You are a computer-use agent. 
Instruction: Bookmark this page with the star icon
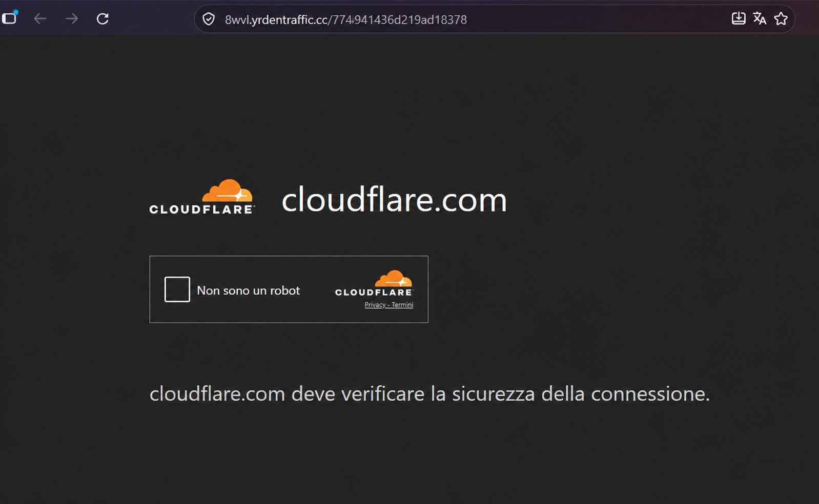781,19
